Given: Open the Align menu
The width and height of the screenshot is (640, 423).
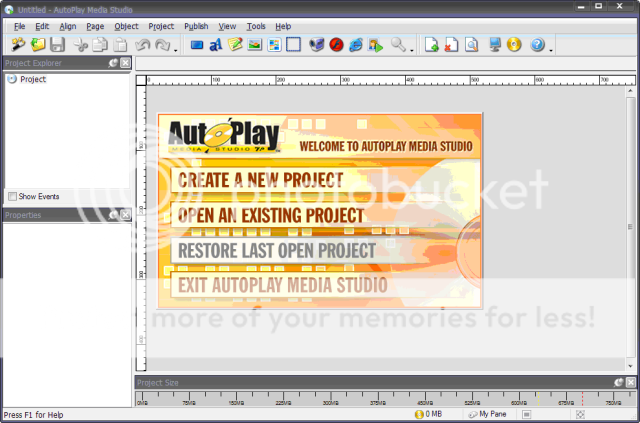Looking at the screenshot, I should tap(68, 26).
